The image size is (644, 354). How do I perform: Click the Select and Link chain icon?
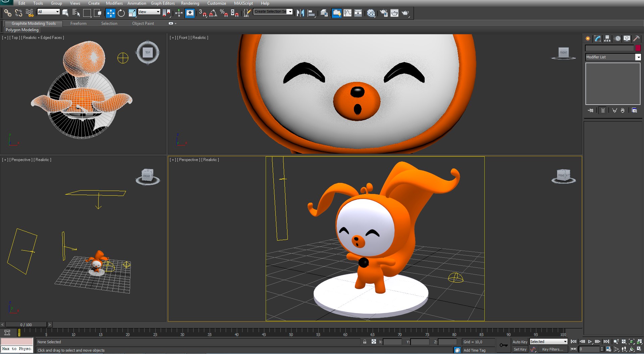pos(8,13)
